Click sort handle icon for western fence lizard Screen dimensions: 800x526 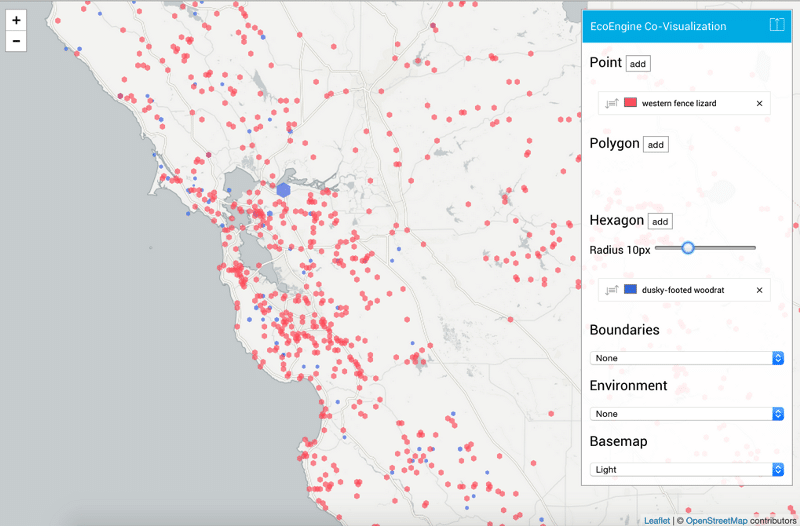click(611, 103)
